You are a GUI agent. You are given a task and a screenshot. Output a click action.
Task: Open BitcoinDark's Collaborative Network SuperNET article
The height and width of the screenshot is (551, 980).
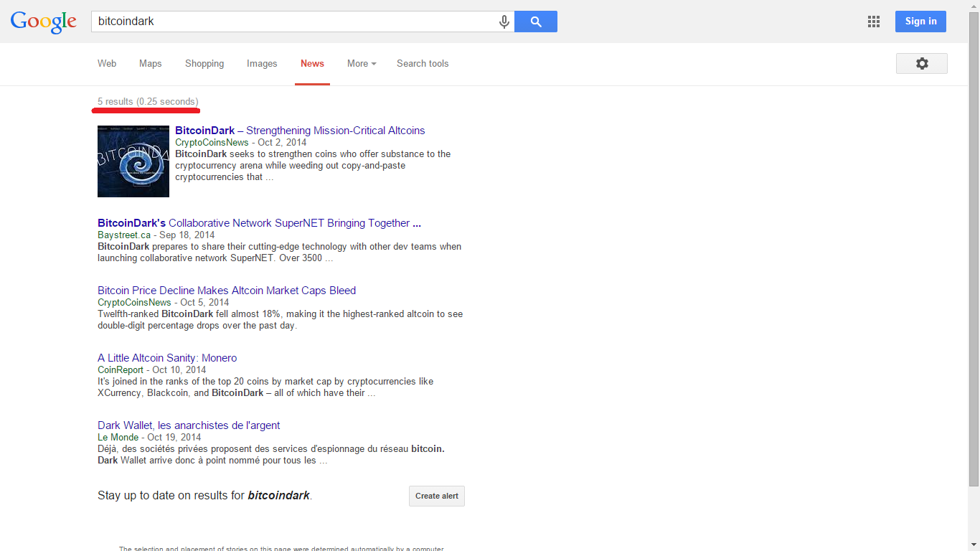pos(259,223)
